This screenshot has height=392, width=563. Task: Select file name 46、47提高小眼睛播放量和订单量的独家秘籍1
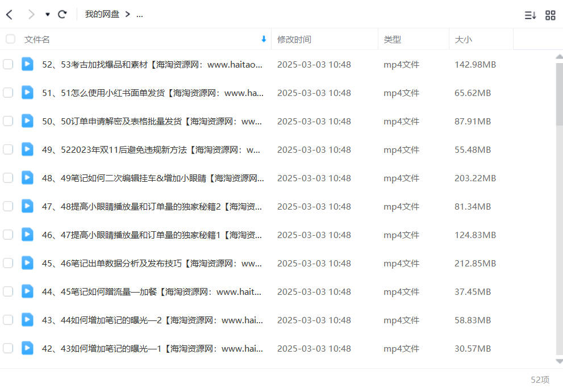click(x=152, y=235)
